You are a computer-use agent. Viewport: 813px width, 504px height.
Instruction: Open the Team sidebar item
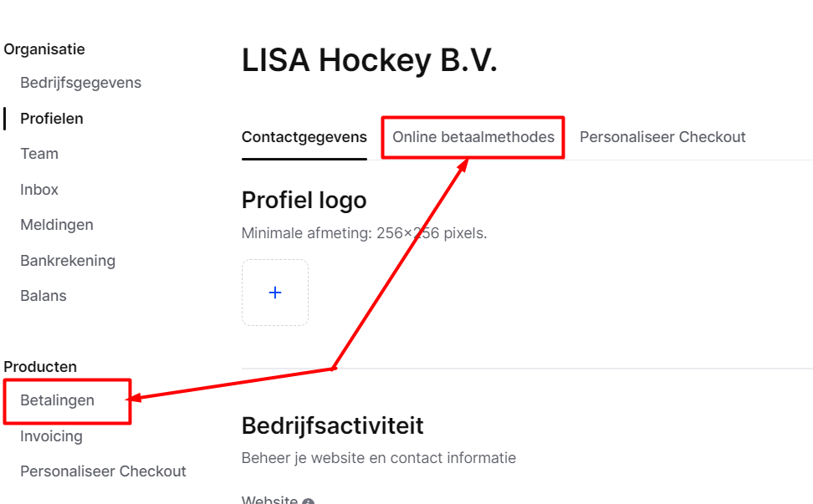[39, 154]
